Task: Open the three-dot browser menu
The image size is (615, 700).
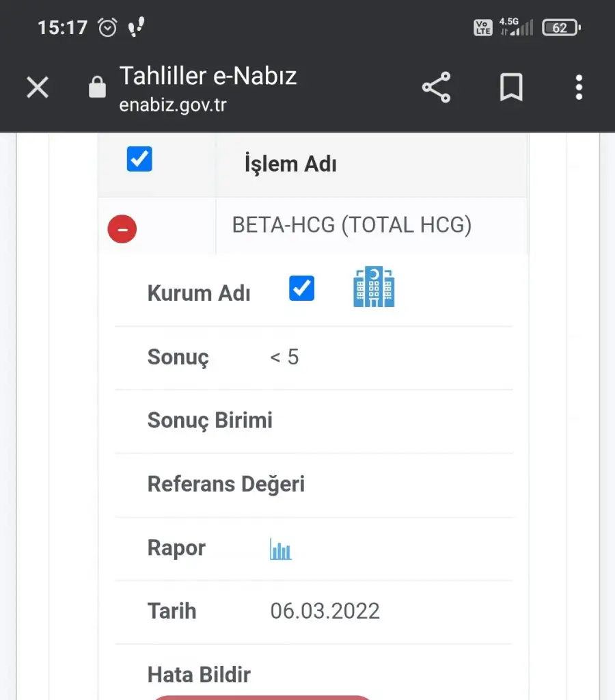Action: pyautogui.click(x=579, y=87)
